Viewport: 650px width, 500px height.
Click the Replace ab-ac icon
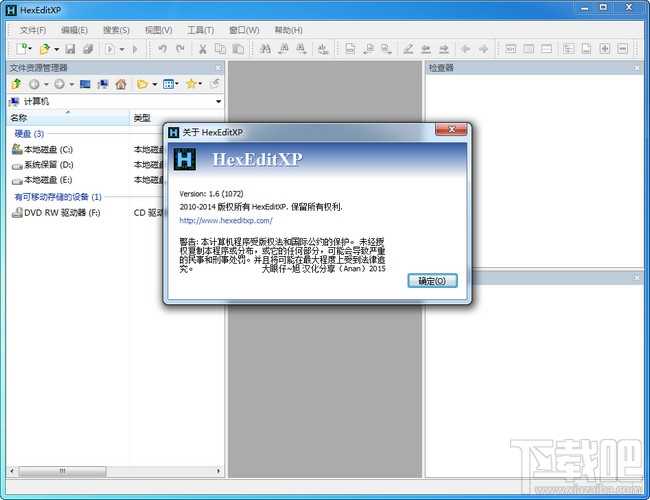pyautogui.click(x=323, y=49)
